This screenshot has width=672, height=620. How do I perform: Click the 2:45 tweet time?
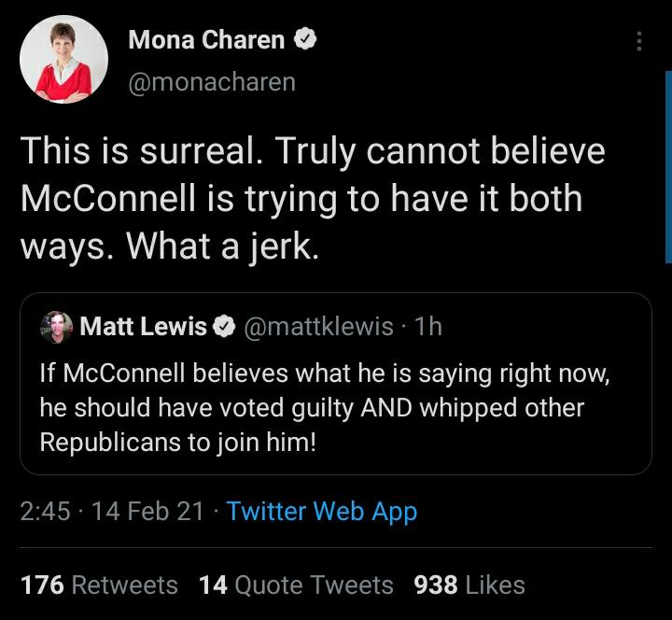click(x=45, y=512)
